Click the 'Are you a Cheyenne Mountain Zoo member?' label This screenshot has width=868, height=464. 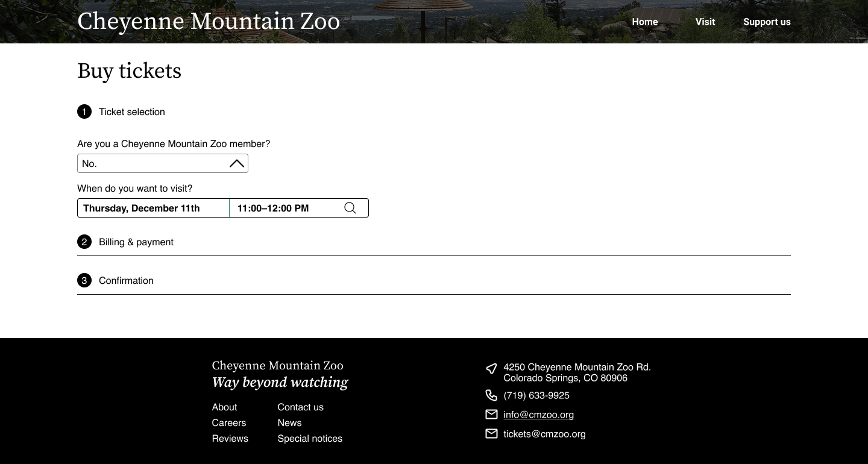[x=174, y=144]
